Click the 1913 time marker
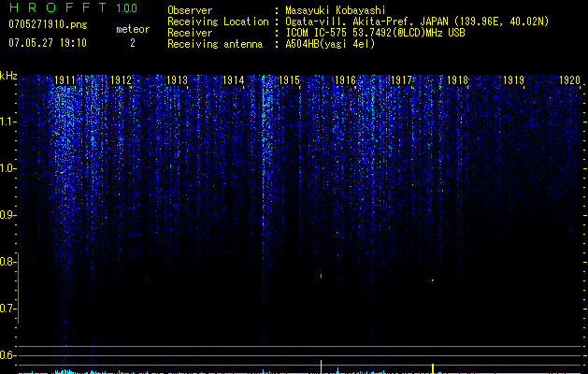 click(177, 80)
